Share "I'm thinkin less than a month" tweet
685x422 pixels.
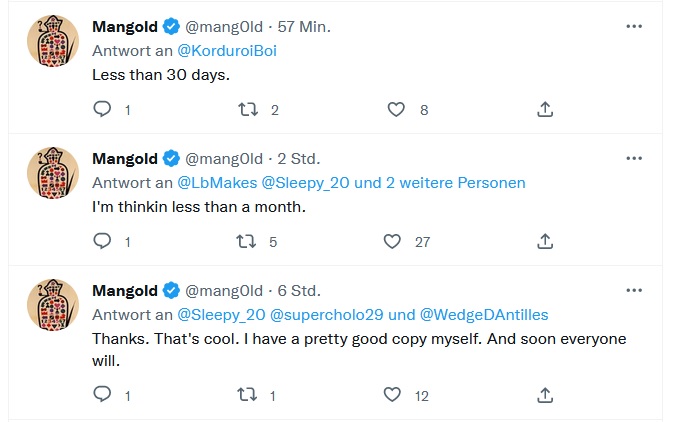(545, 241)
